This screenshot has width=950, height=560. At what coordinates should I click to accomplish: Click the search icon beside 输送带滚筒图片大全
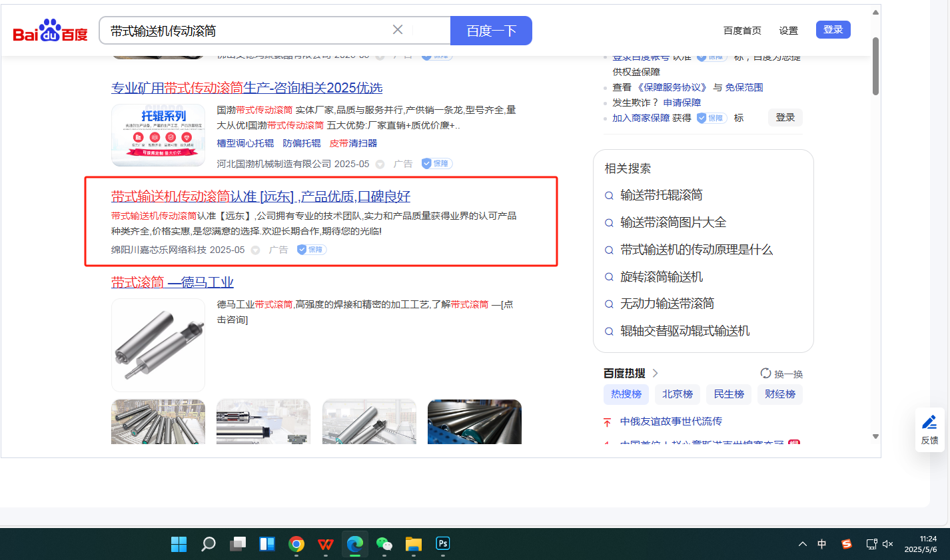click(x=609, y=223)
